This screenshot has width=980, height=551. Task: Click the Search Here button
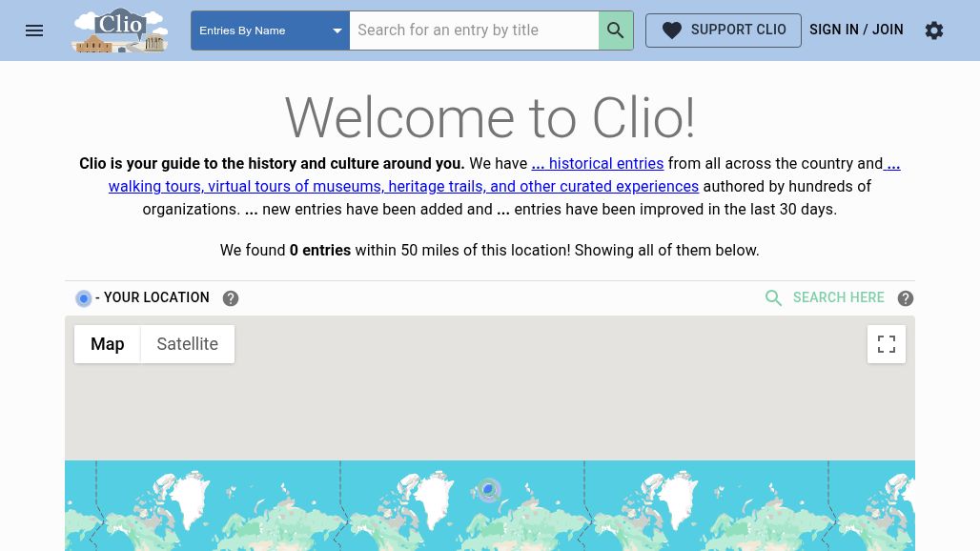825,298
